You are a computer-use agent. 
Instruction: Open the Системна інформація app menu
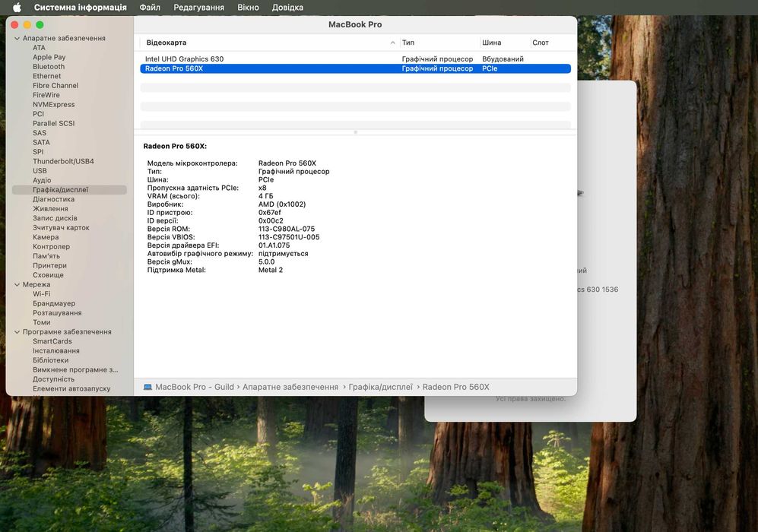tap(81, 8)
